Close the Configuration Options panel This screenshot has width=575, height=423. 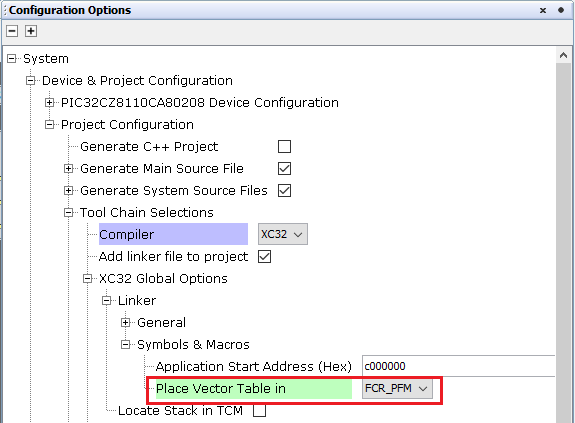coord(543,10)
